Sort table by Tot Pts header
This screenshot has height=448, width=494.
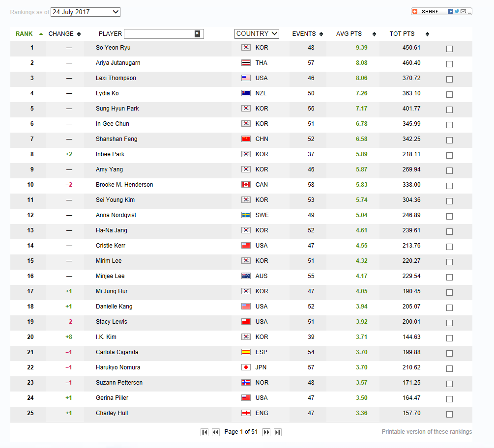(402, 34)
